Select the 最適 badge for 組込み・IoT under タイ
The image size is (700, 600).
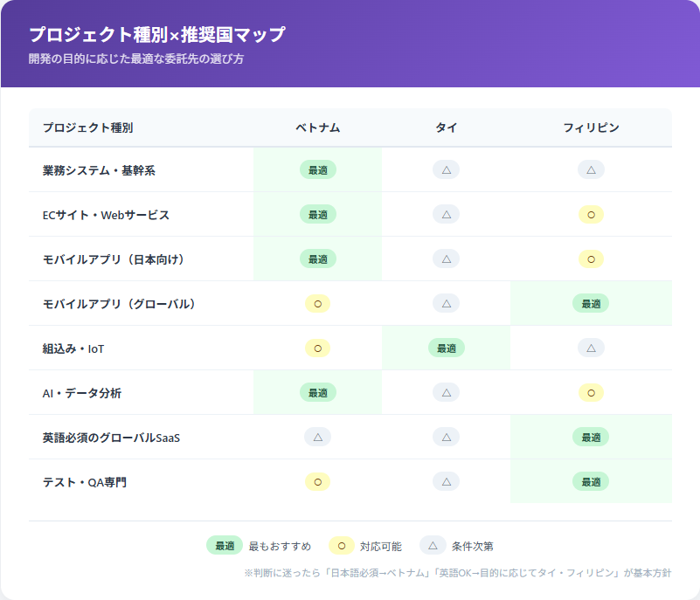point(447,348)
